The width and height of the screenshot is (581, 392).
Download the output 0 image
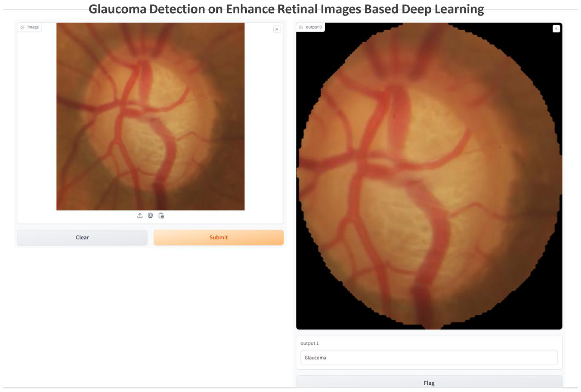tap(556, 29)
